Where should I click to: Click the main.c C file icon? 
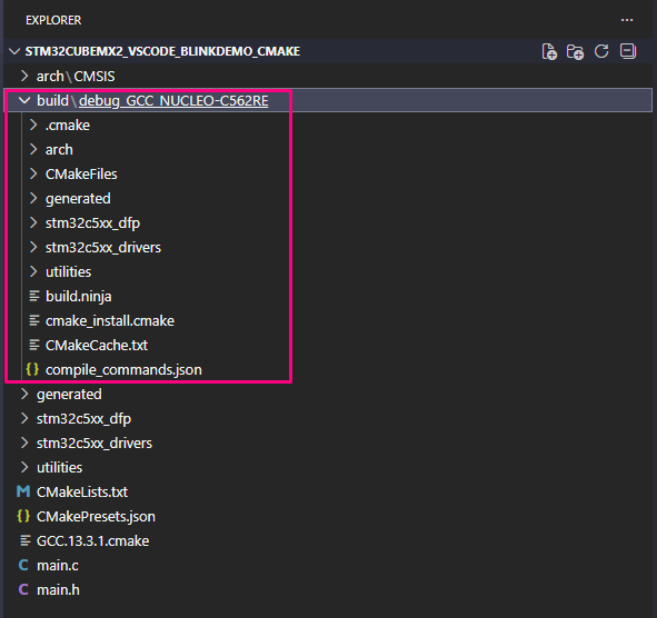click(24, 566)
